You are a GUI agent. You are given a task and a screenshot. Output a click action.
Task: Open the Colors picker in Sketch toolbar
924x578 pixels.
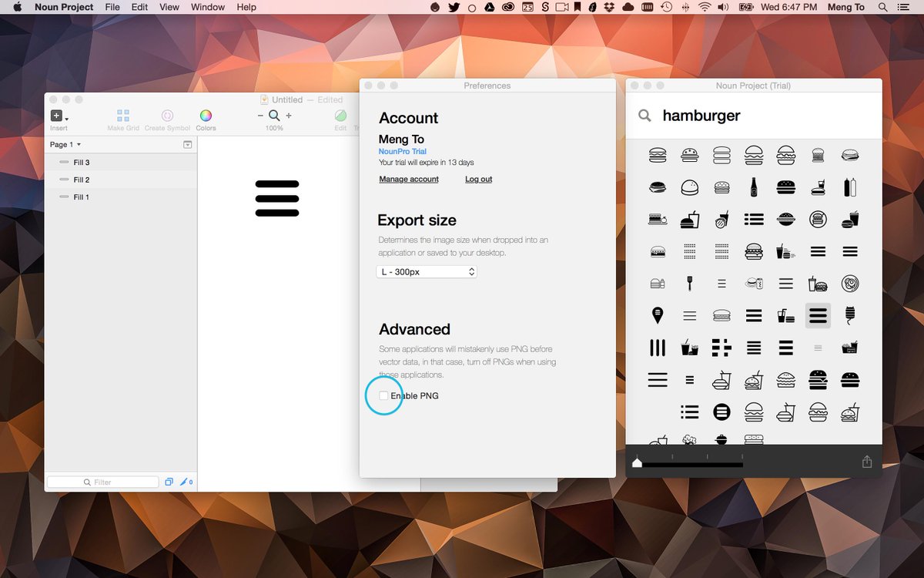pyautogui.click(x=206, y=116)
